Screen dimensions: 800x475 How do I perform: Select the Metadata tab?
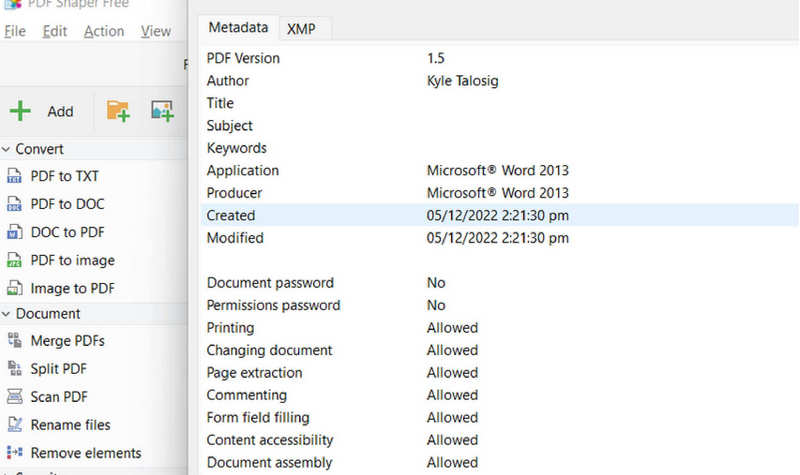tap(237, 27)
